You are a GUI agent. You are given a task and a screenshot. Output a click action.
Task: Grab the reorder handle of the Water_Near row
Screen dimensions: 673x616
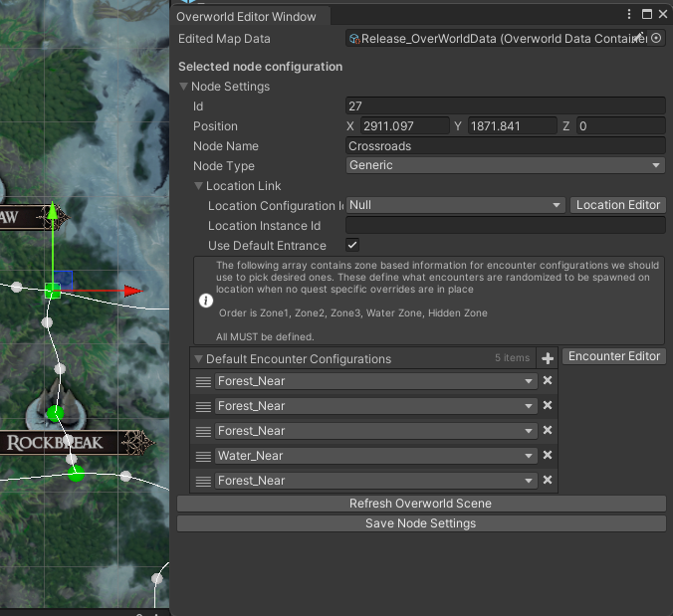tap(203, 456)
